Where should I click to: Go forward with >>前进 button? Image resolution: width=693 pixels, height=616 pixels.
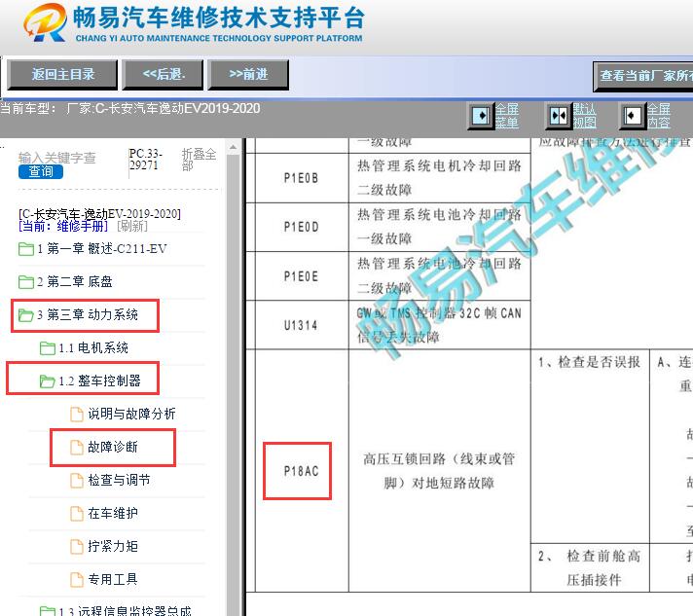[248, 75]
